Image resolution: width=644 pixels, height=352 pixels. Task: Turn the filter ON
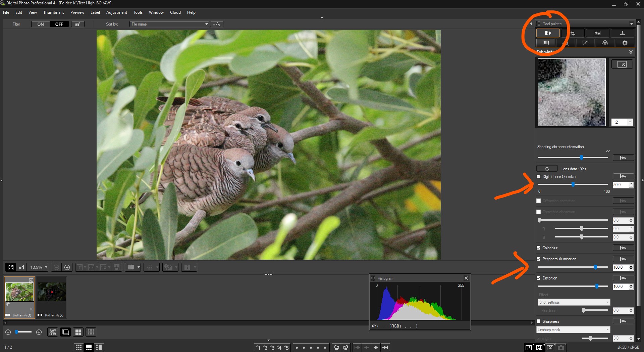pos(41,24)
